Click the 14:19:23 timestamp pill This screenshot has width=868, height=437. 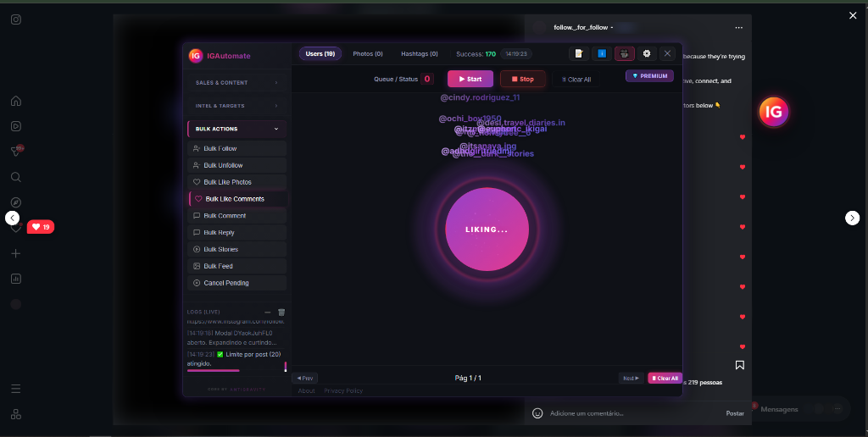(516, 53)
